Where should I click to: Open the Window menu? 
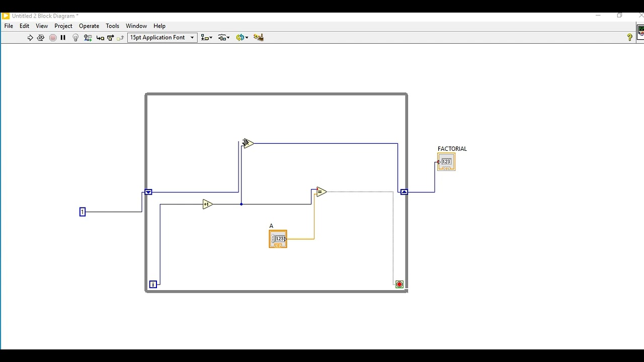(136, 26)
